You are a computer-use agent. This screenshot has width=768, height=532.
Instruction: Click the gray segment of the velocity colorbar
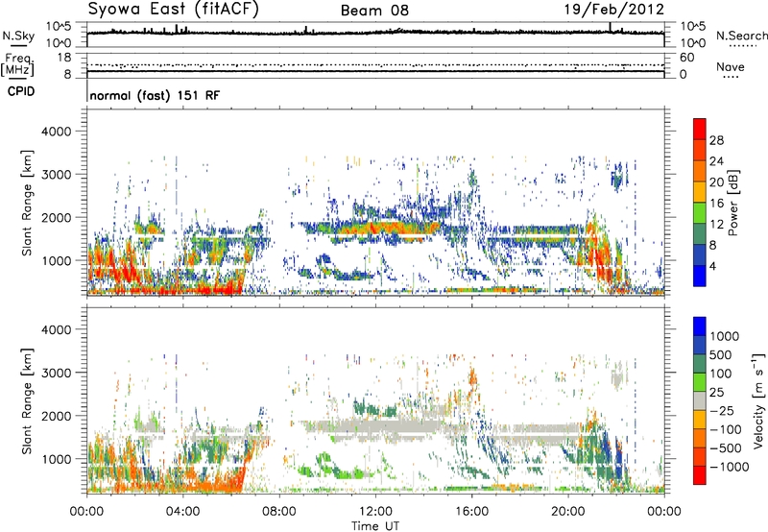click(700, 400)
